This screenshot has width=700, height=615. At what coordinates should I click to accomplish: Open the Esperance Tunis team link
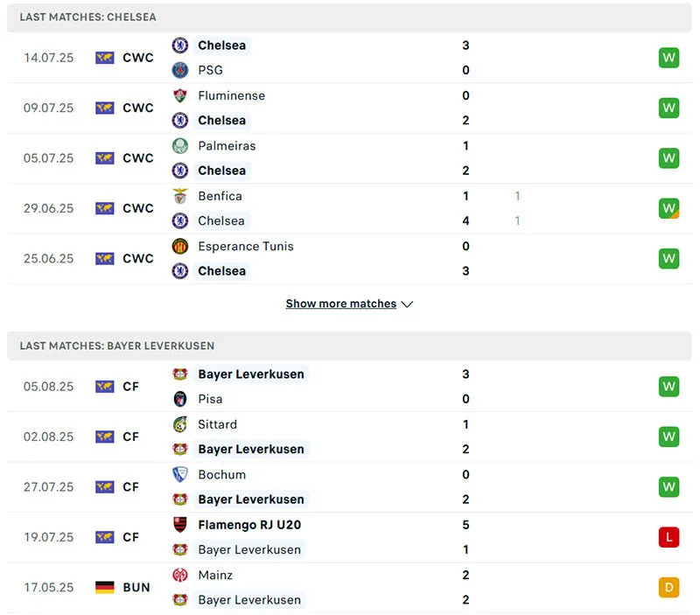click(x=246, y=246)
